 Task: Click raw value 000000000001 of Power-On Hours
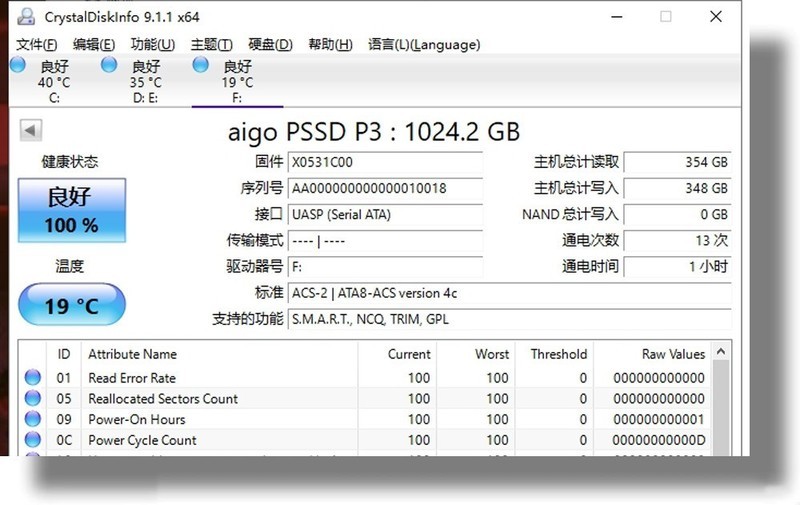click(x=659, y=419)
